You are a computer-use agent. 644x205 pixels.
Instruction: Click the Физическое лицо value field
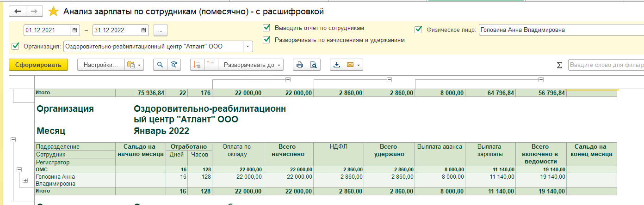click(x=561, y=30)
